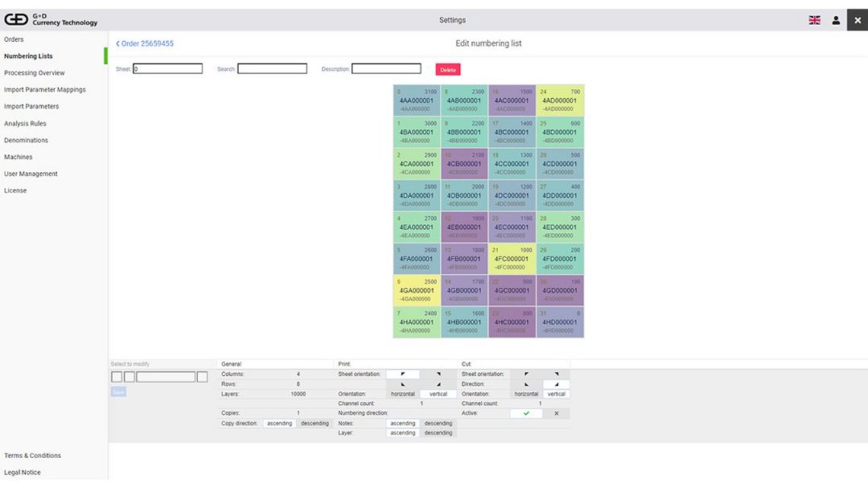
Task: Open the user account icon
Action: pyautogui.click(x=835, y=20)
